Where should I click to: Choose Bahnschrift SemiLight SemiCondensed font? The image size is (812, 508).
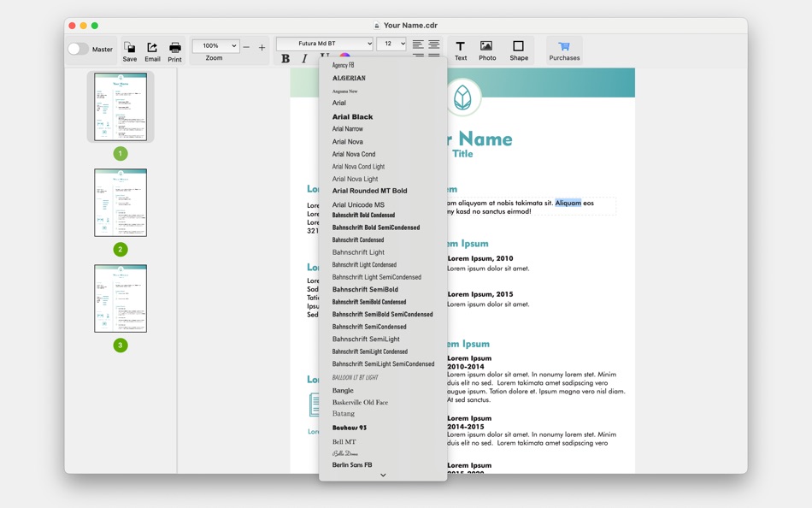[383, 363]
